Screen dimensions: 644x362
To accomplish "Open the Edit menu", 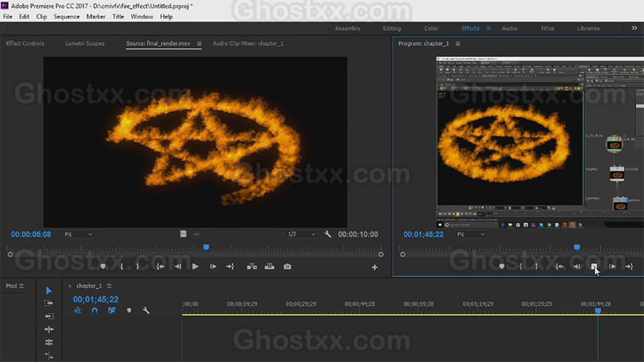I will [24, 17].
